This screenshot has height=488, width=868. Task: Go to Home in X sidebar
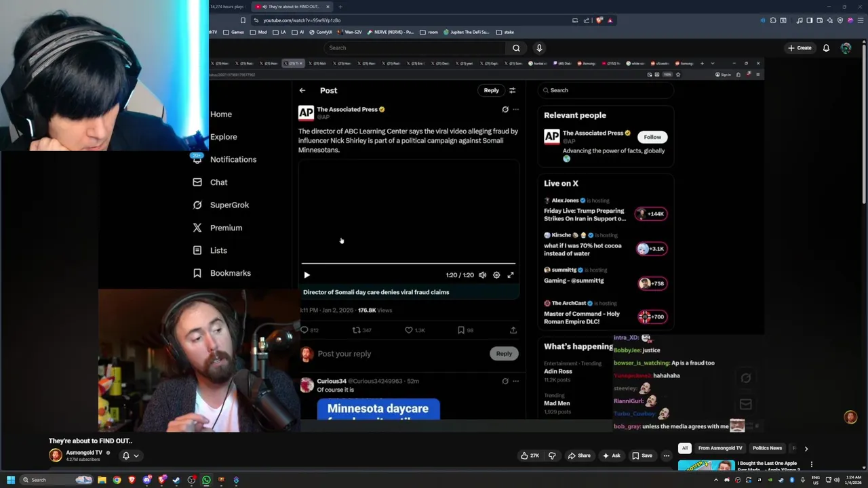click(220, 115)
